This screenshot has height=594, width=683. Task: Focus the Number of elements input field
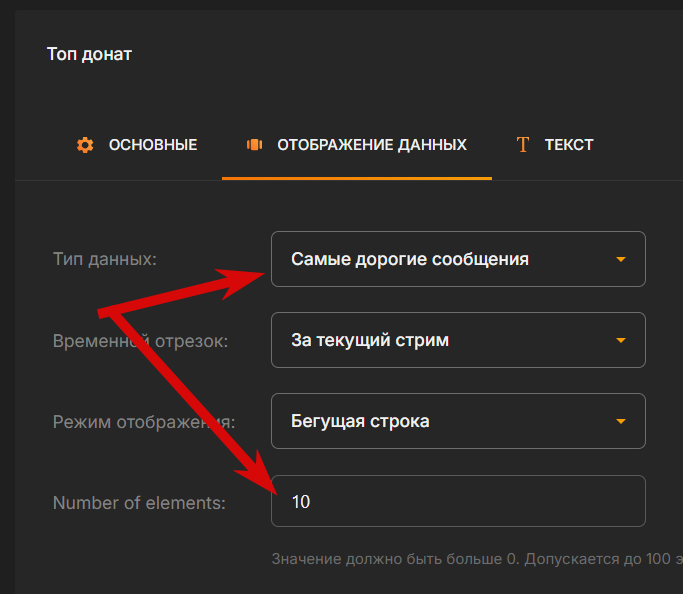coord(458,501)
